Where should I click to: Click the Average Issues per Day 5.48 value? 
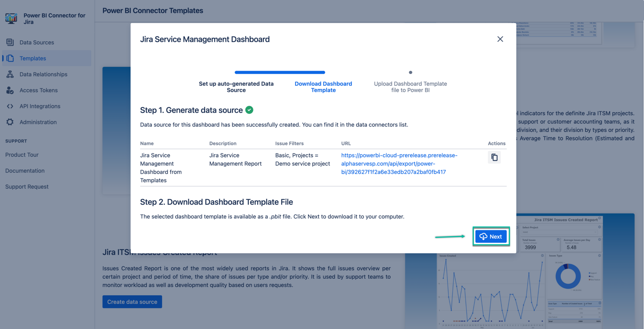coord(571,248)
